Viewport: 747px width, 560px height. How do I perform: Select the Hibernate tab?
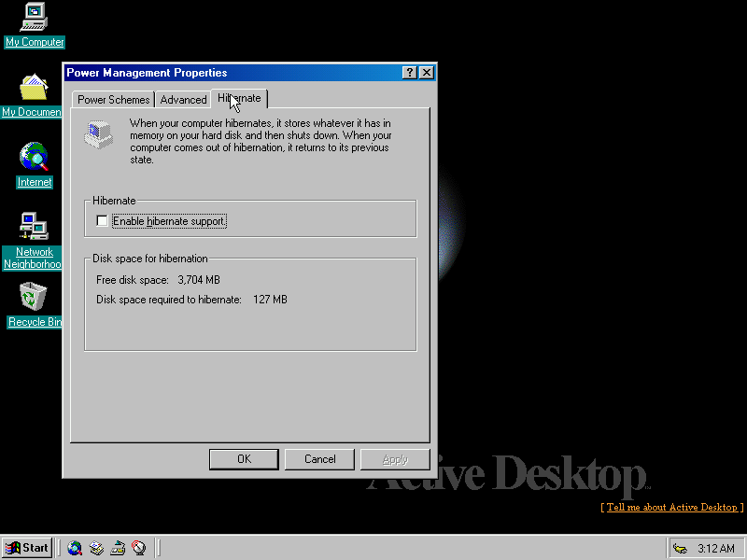(240, 98)
